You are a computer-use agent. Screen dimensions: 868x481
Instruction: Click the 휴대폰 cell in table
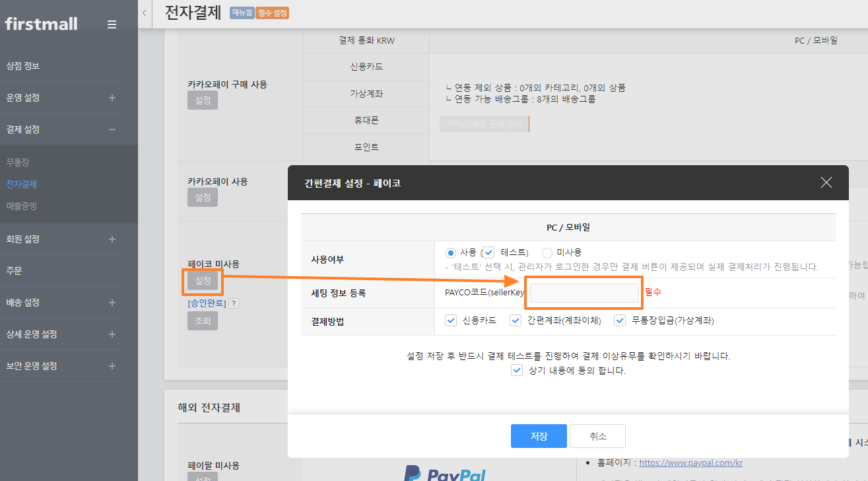pos(366,120)
